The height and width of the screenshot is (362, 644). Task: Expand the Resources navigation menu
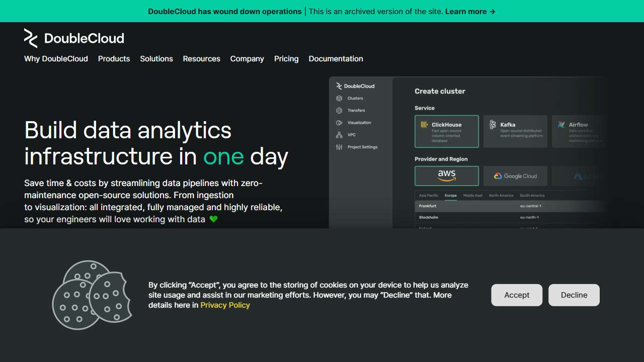[x=201, y=59]
